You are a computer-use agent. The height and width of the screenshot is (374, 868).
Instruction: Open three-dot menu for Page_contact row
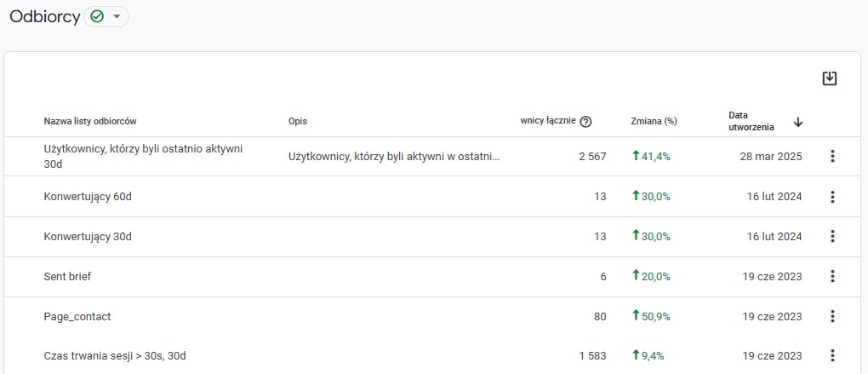click(x=832, y=316)
